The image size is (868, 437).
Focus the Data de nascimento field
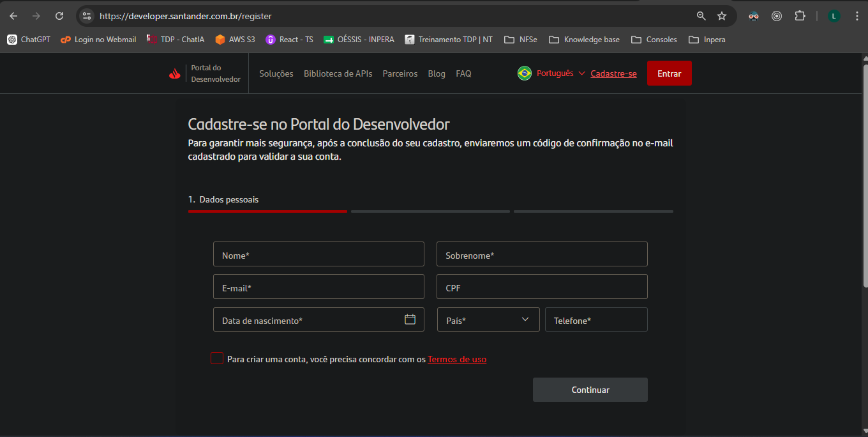318,319
